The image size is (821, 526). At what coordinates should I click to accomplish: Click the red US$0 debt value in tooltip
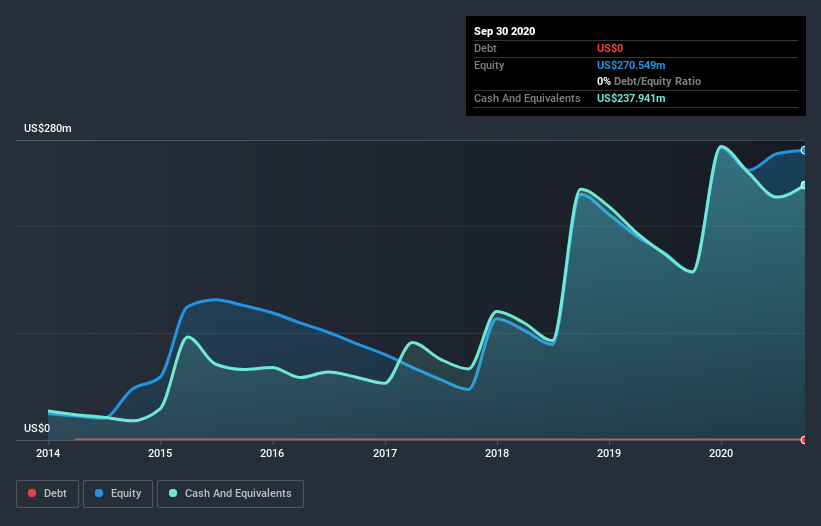(x=610, y=48)
